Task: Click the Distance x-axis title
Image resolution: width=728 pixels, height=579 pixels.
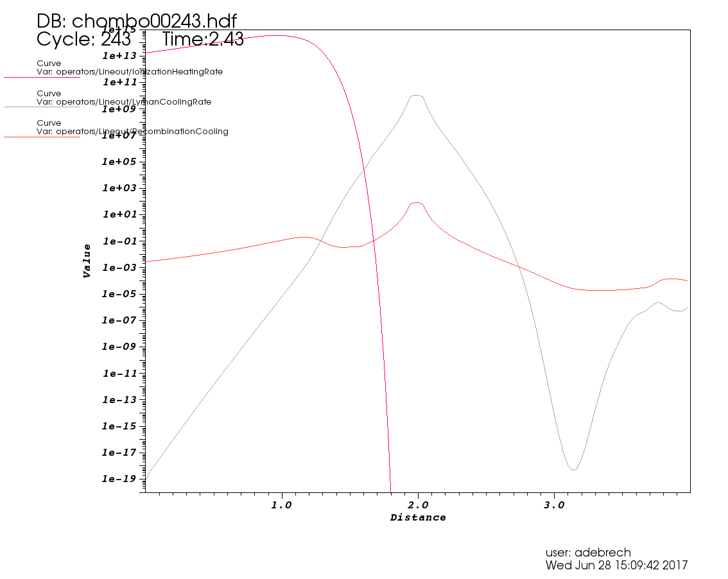Action: [418, 517]
